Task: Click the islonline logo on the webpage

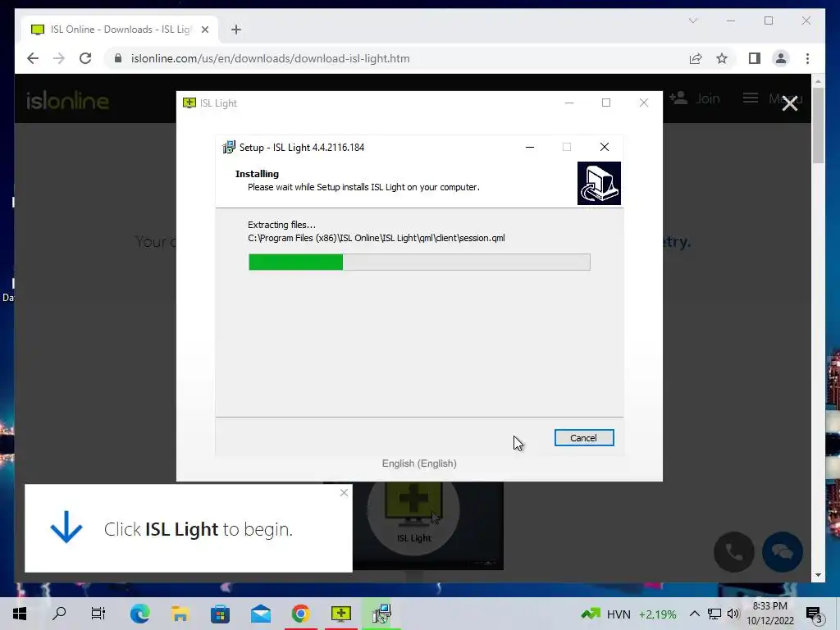Action: (x=67, y=101)
